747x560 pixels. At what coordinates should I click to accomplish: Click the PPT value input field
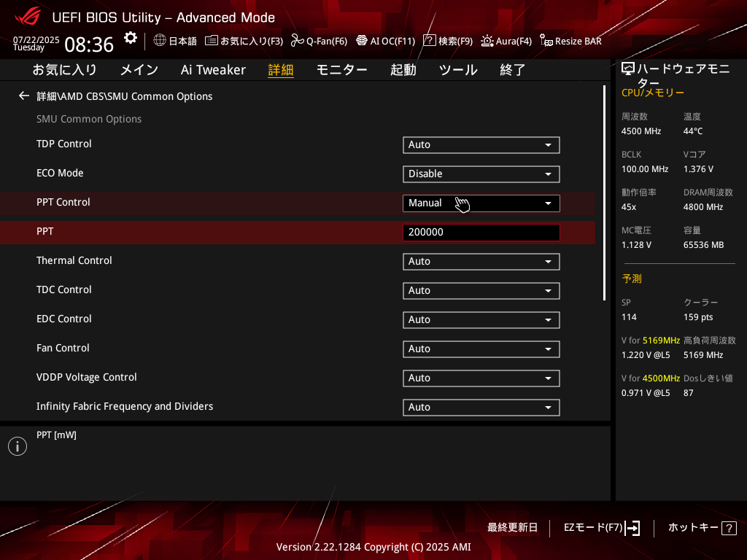pyautogui.click(x=481, y=233)
